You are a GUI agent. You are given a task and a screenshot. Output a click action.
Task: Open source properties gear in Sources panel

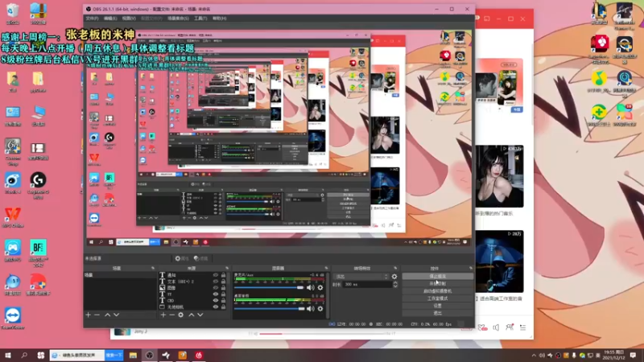coord(180,315)
